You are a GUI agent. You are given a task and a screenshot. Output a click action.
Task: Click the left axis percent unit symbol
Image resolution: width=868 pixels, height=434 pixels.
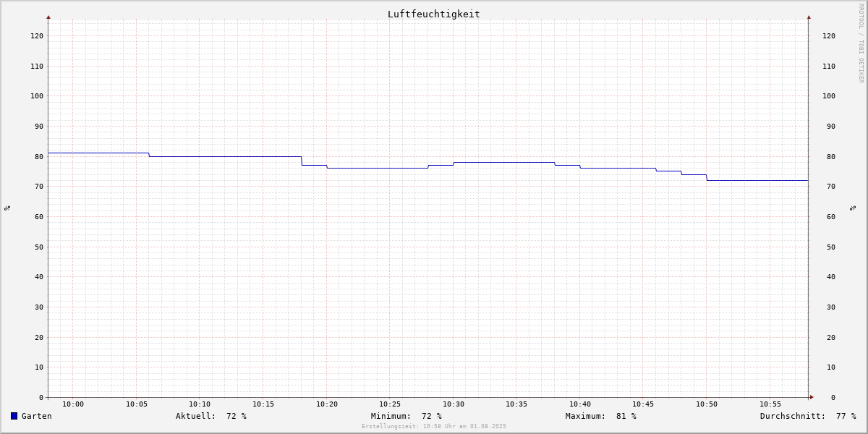point(7,208)
